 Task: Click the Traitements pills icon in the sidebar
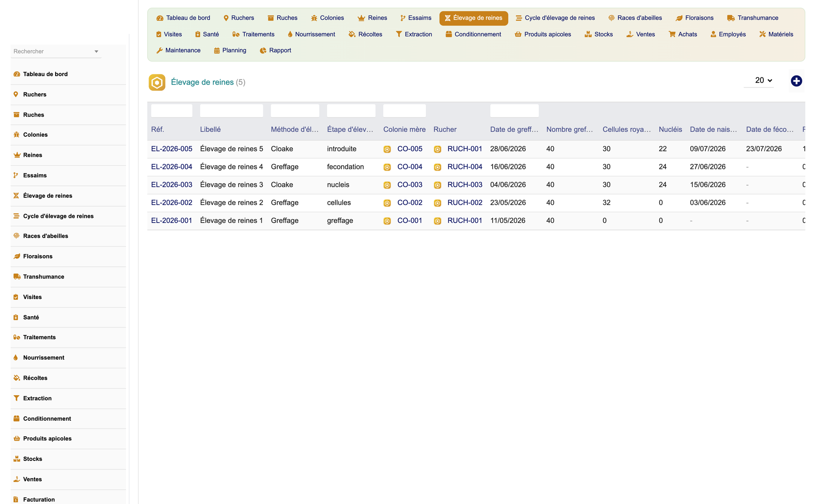tap(17, 337)
